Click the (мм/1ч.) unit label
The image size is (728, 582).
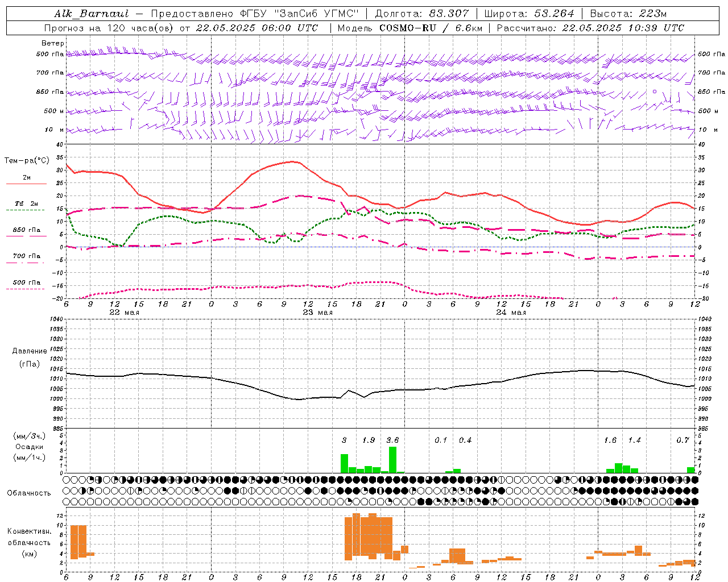coord(29,458)
